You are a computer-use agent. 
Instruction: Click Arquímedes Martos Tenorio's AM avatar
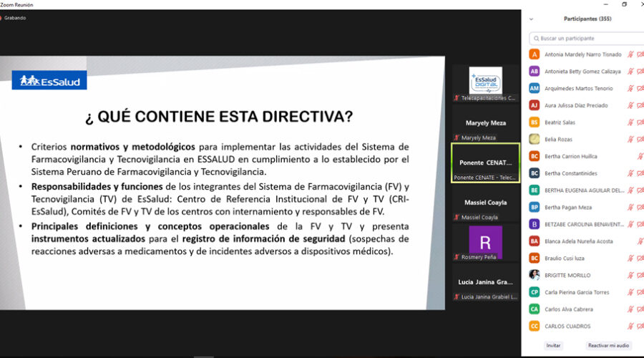pyautogui.click(x=535, y=88)
